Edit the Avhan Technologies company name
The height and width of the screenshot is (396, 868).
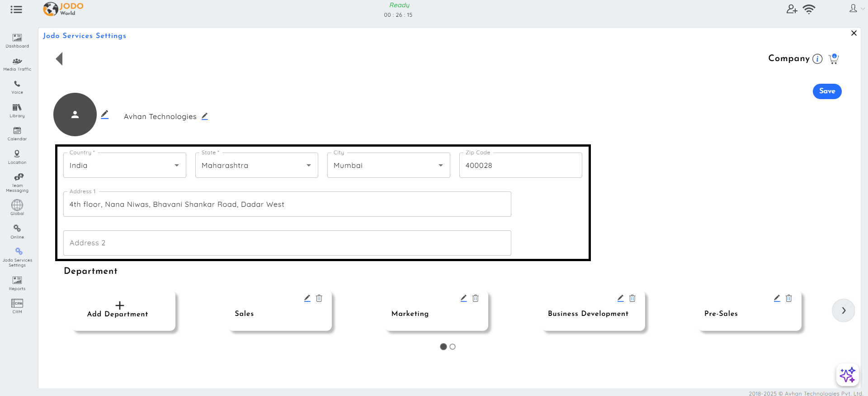point(205,116)
